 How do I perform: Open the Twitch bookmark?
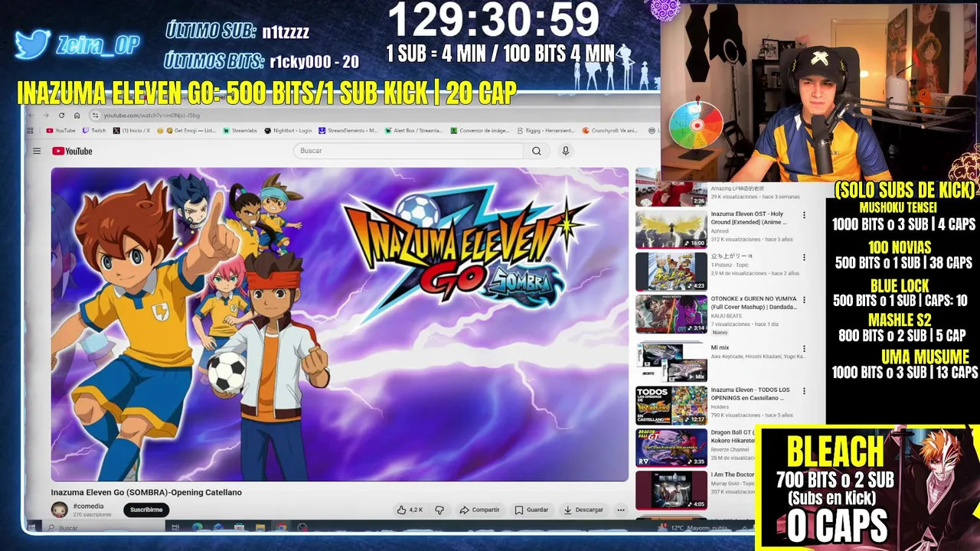[94, 131]
